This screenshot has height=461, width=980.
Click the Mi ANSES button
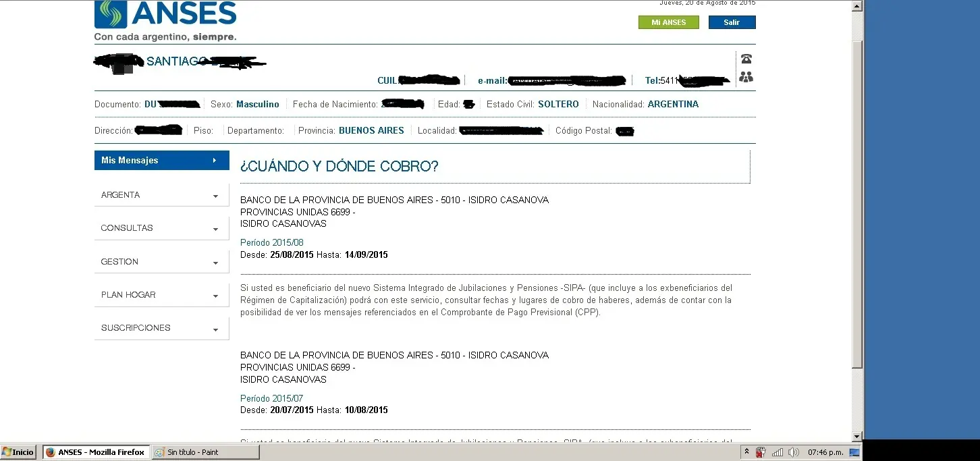pyautogui.click(x=668, y=22)
